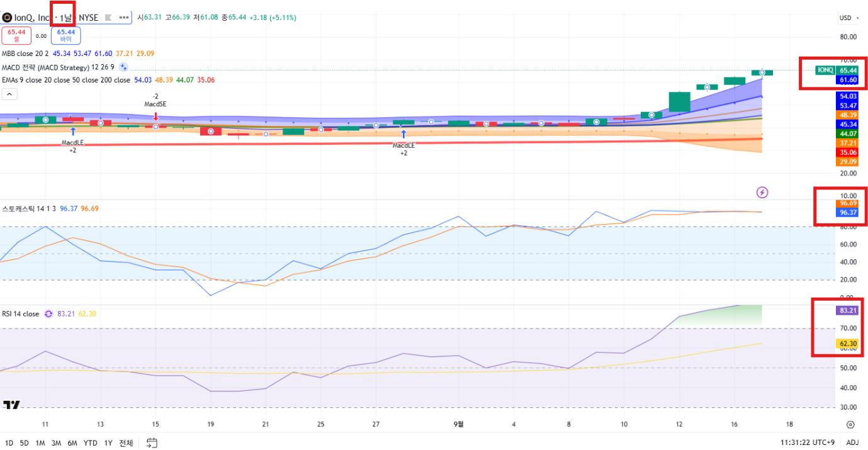868x450 pixels.
Task: Select the 스토캐스틱 14 1 3 legend
Action: [x=30, y=209]
